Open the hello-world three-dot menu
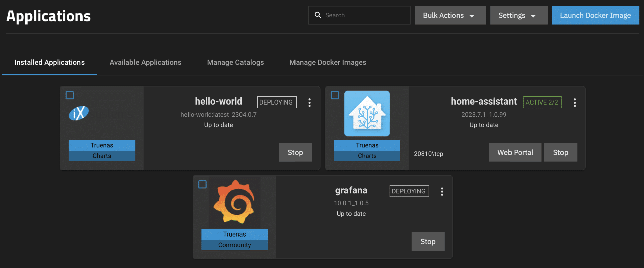644x268 pixels. [x=309, y=103]
